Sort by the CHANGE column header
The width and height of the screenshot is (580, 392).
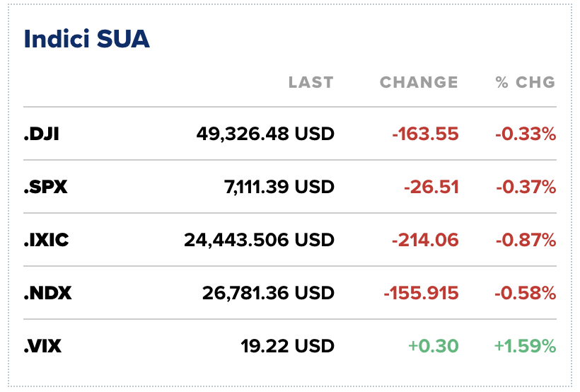pyautogui.click(x=419, y=82)
